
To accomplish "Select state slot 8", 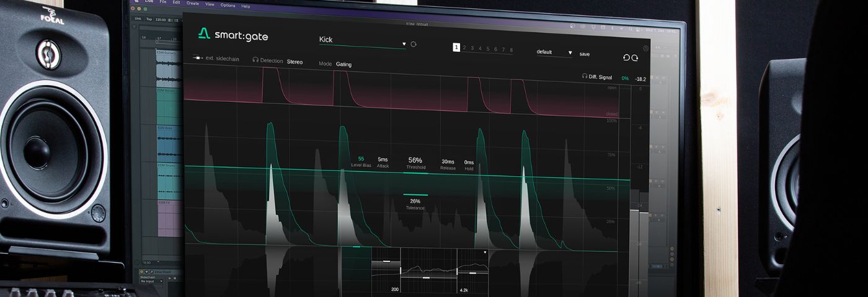I will (511, 50).
